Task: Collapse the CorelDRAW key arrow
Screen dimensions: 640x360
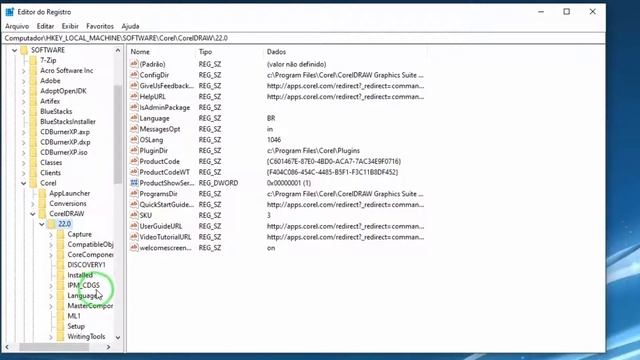Action: 33,214
